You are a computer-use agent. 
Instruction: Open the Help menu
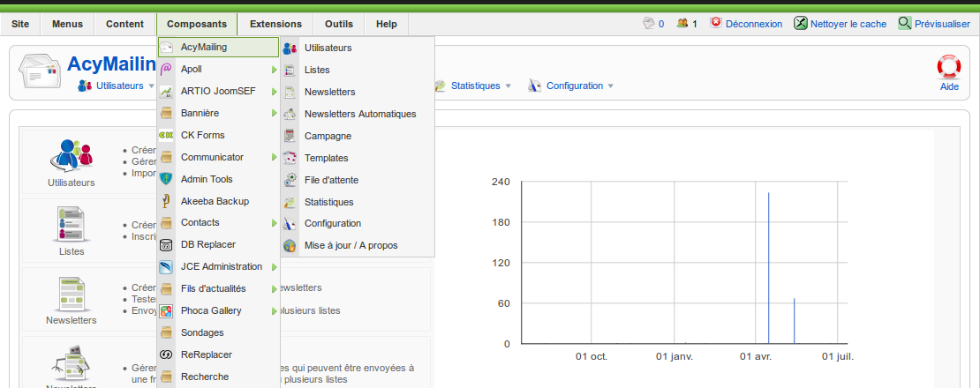pyautogui.click(x=386, y=25)
